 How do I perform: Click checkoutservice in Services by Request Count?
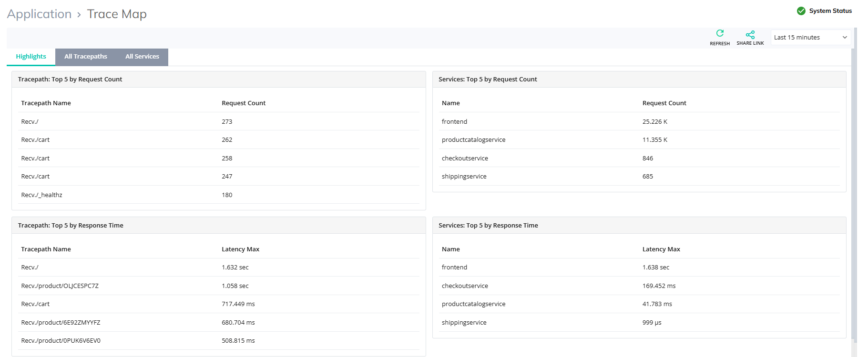[x=465, y=159]
